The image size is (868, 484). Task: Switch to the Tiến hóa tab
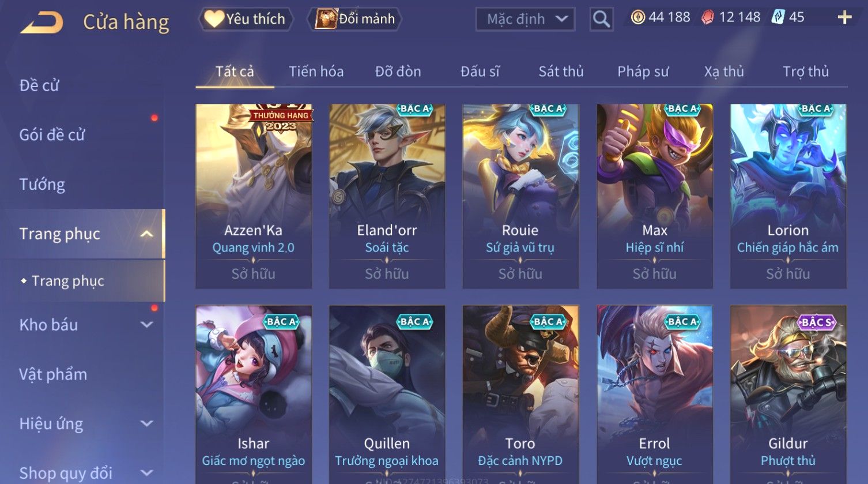pos(316,72)
